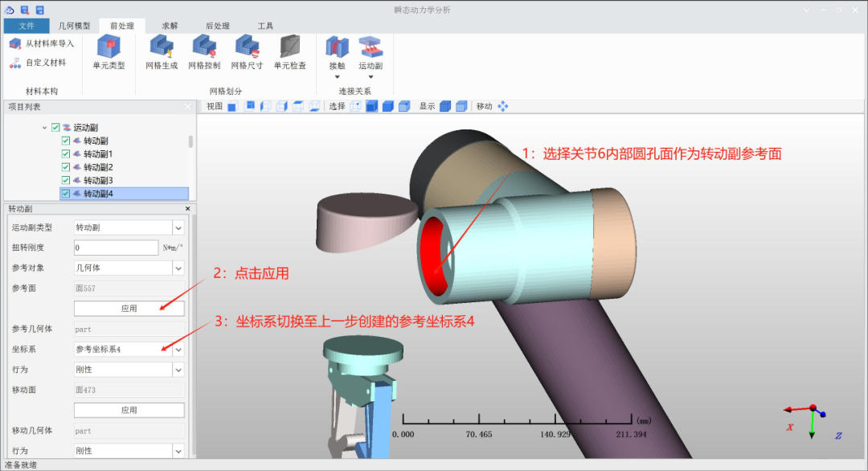Show solid shaded display icon

(x=445, y=106)
